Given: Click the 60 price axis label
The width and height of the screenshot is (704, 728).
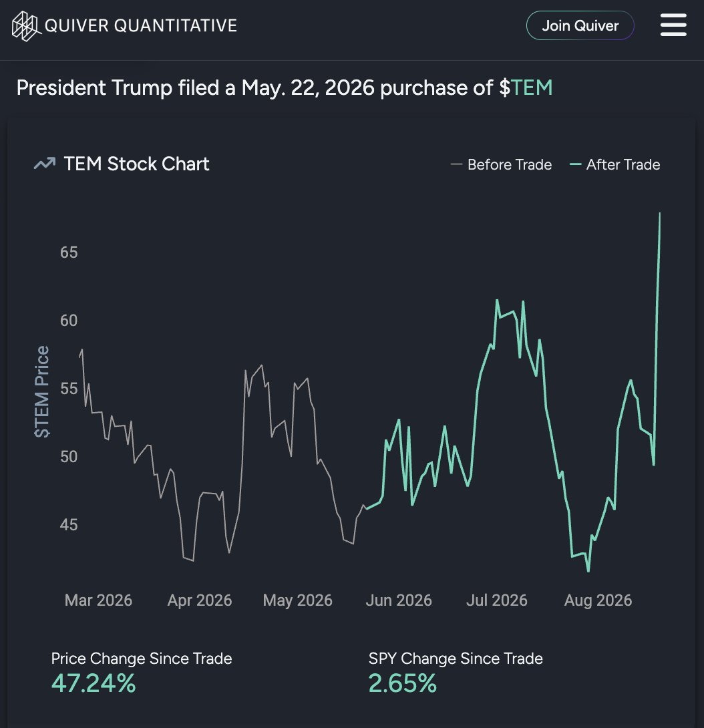Looking at the screenshot, I should (x=69, y=321).
